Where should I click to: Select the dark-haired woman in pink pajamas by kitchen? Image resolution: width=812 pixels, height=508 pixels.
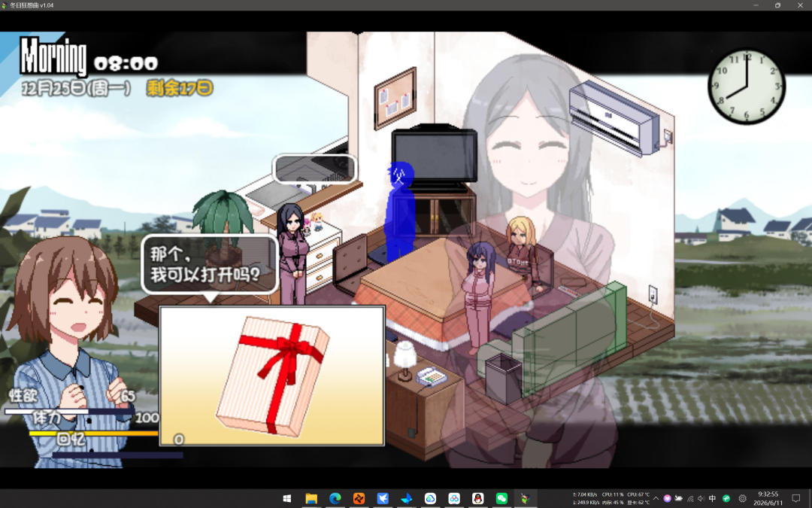pyautogui.click(x=292, y=253)
